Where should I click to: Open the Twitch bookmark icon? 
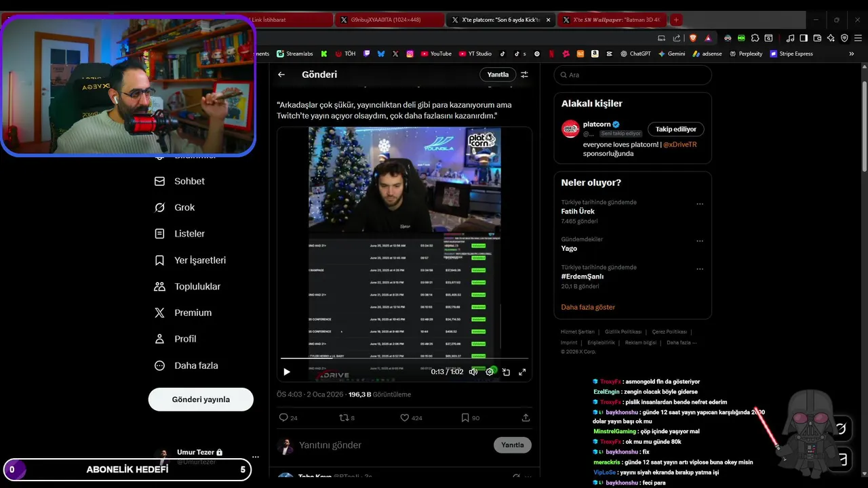367,54
